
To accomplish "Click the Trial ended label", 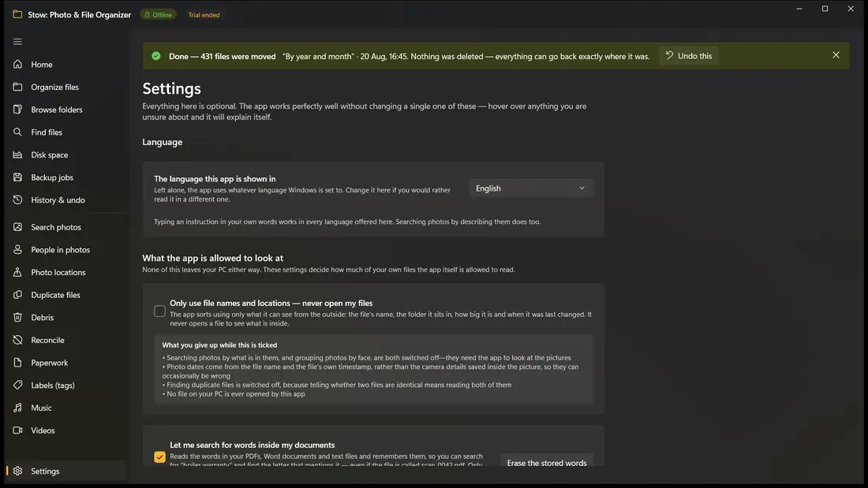I will click(204, 15).
